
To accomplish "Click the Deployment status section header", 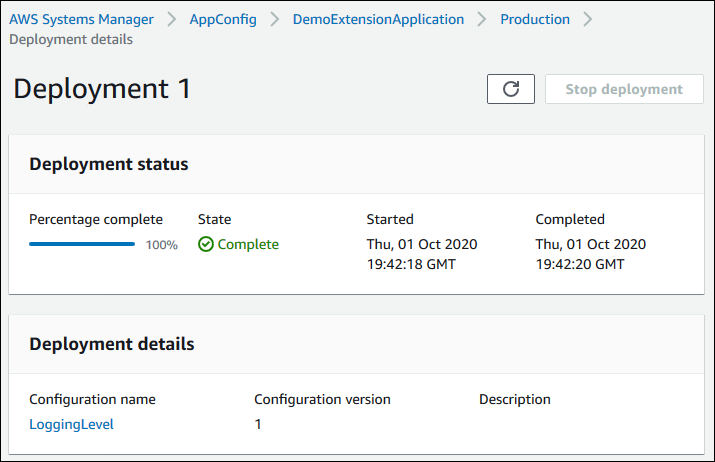I will tap(109, 164).
